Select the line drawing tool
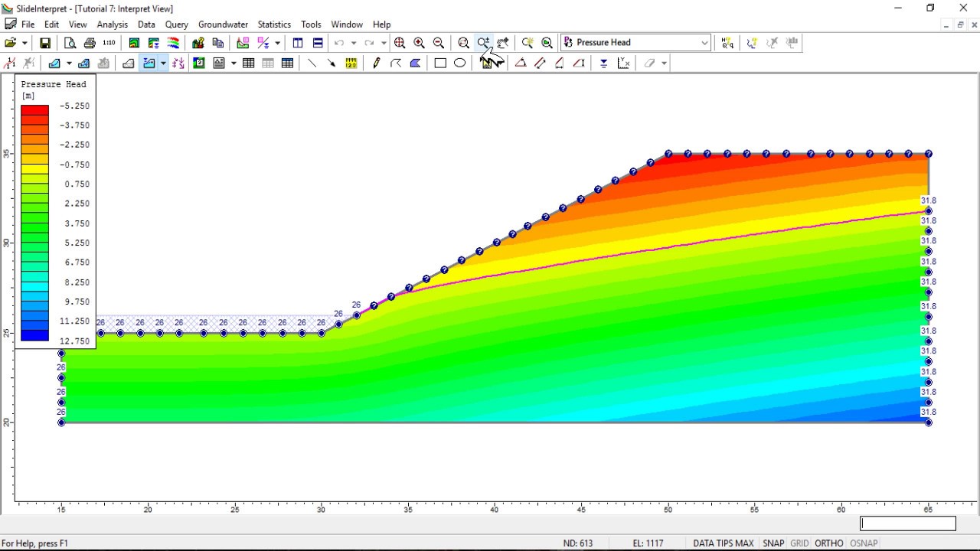This screenshot has width=980, height=551. pos(312,64)
